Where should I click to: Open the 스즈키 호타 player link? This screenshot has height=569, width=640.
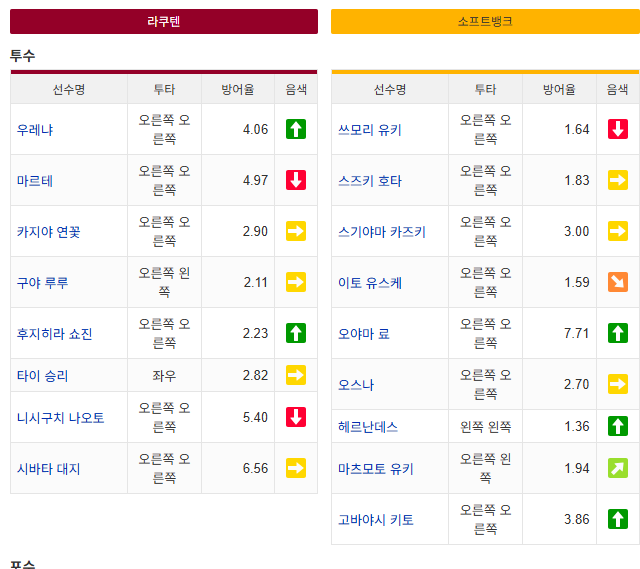pyautogui.click(x=370, y=181)
